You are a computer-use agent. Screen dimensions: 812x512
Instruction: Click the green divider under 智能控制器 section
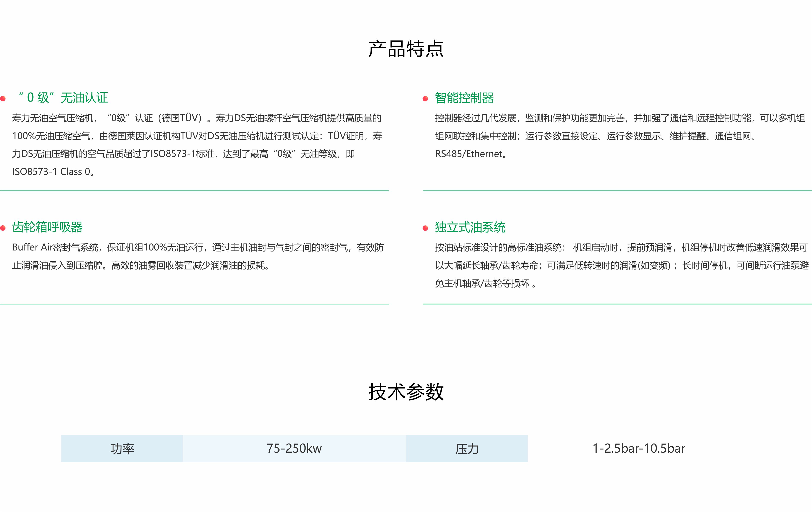point(617,191)
